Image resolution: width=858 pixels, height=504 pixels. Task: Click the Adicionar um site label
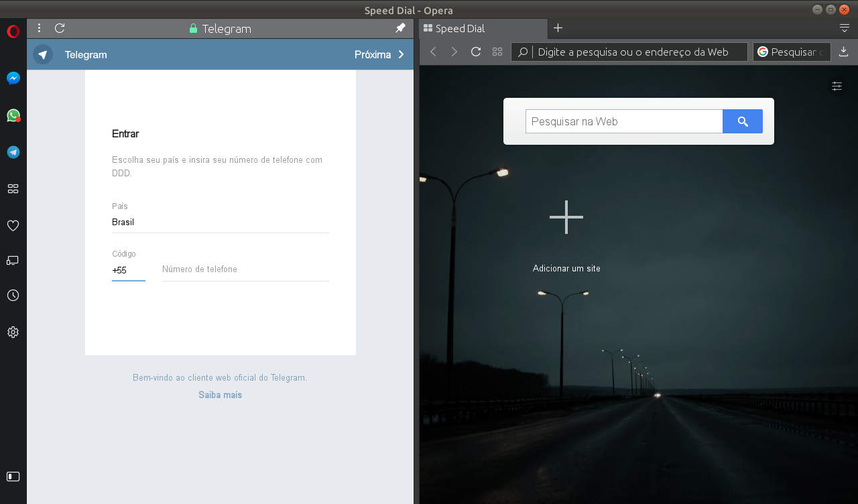[566, 268]
